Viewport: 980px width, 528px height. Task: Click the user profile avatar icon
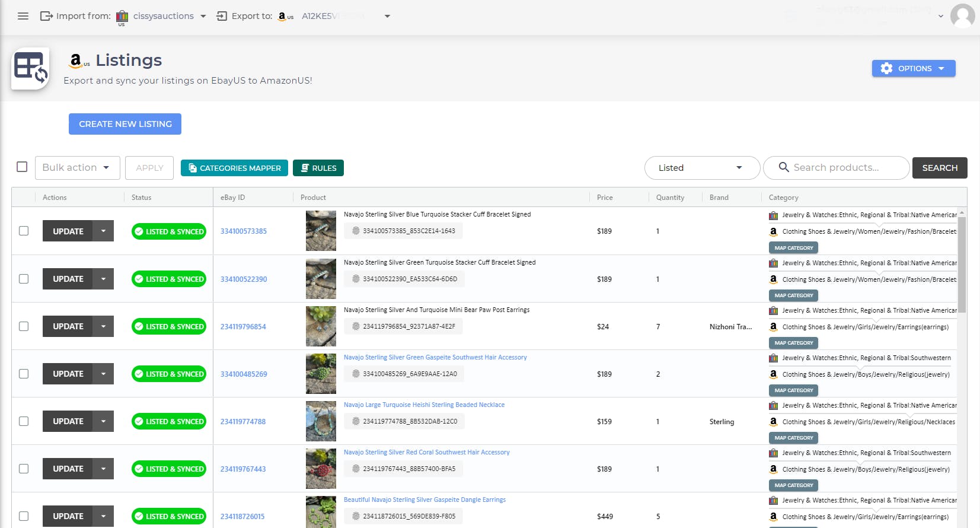click(962, 16)
